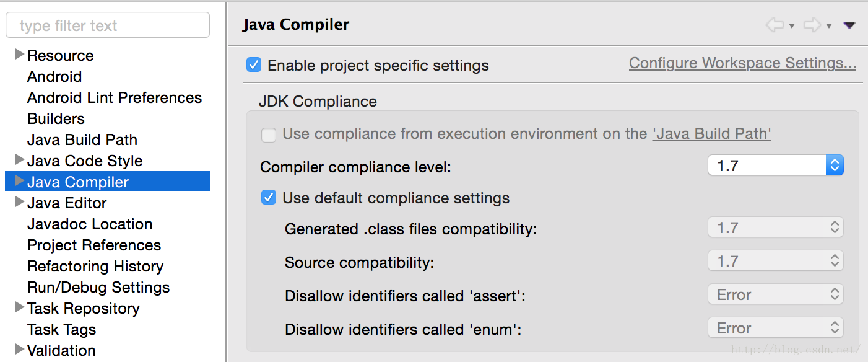Click the forward navigation arrow icon
Image resolution: width=868 pixels, height=362 pixels.
(x=812, y=25)
